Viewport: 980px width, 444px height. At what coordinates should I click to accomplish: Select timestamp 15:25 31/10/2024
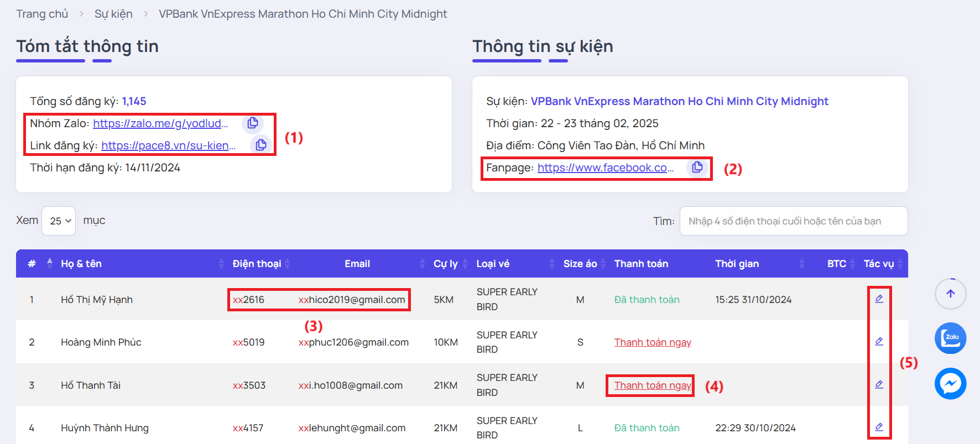click(x=753, y=300)
